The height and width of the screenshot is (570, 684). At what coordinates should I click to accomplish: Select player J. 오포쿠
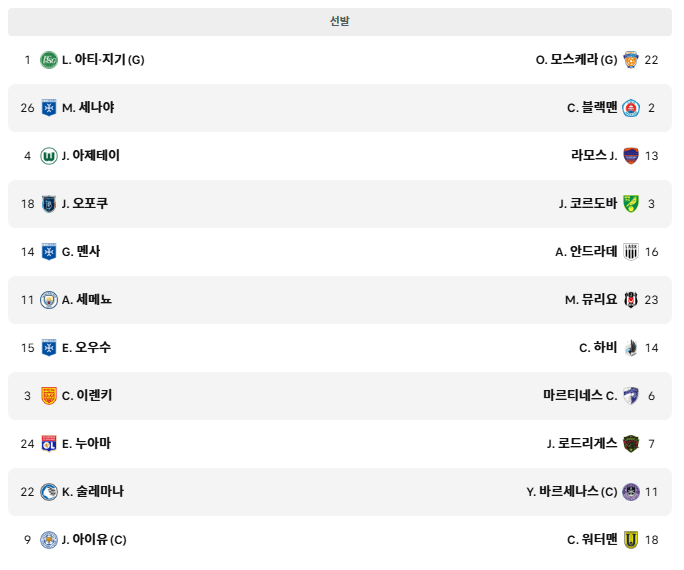click(85, 203)
